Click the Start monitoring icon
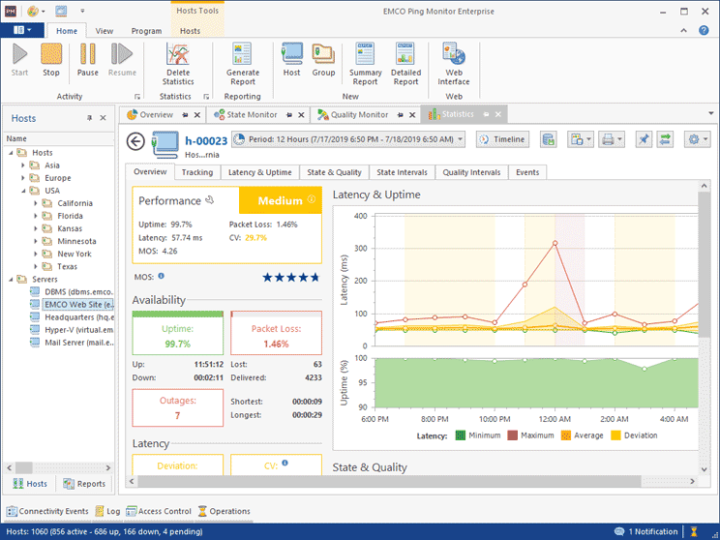The height and width of the screenshot is (540, 720). (20, 60)
